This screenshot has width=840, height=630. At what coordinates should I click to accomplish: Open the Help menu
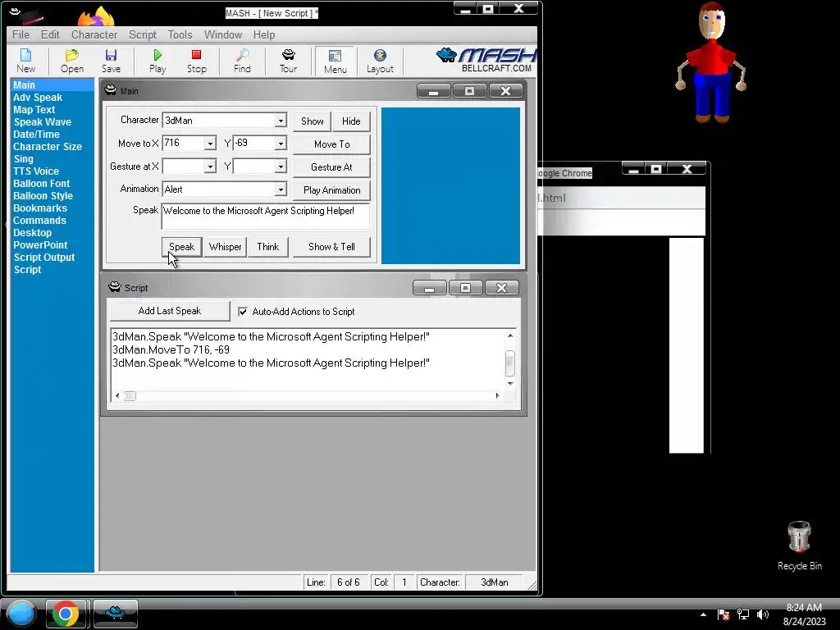point(264,34)
